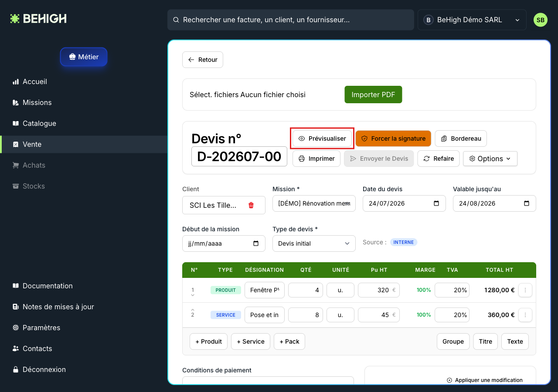The image size is (558, 392).
Task: Open row options for Fenêtre product line
Action: click(525, 290)
